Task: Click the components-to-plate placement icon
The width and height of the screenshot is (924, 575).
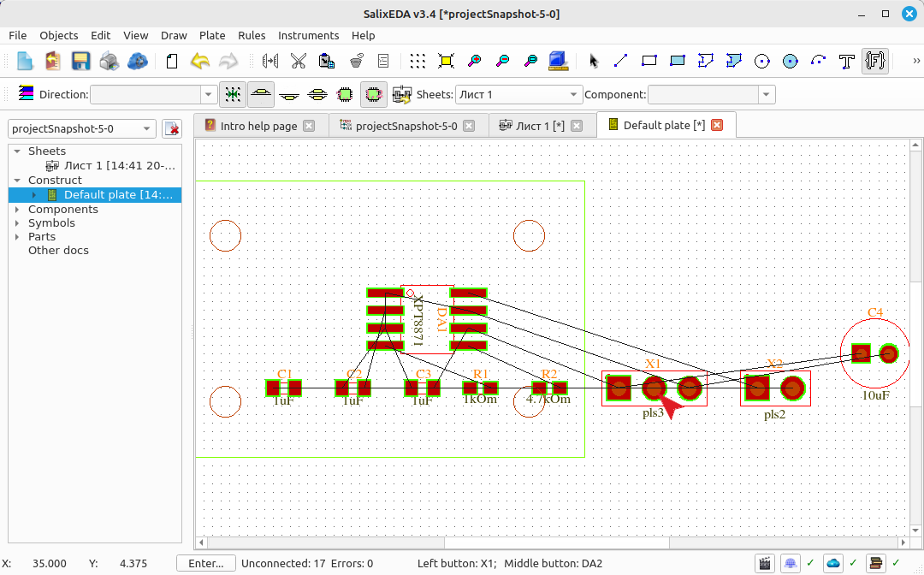Action: pos(402,94)
